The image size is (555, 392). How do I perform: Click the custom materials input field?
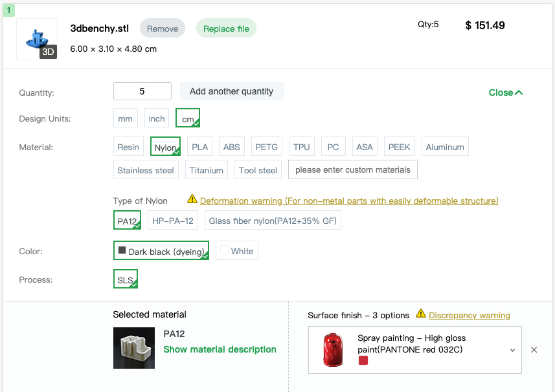352,169
